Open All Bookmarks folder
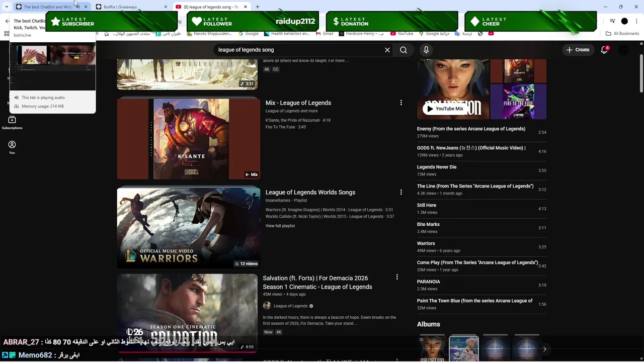Screen dimensions: 644x362 pos(622,34)
